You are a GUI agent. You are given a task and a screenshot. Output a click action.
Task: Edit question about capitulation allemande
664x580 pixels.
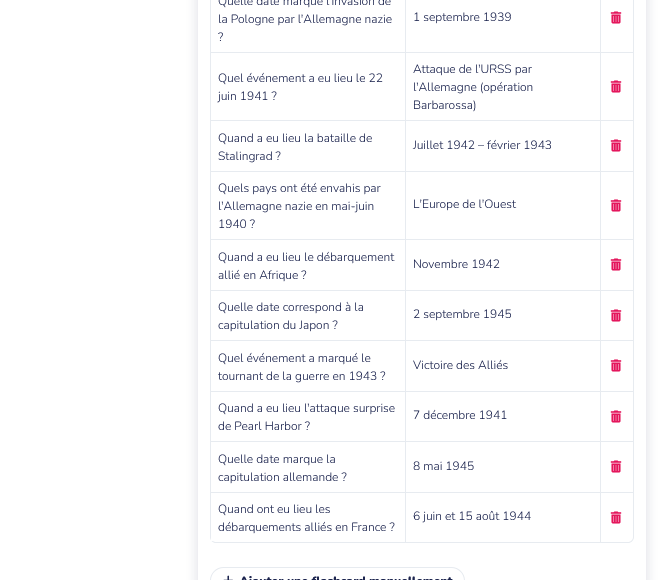click(308, 467)
